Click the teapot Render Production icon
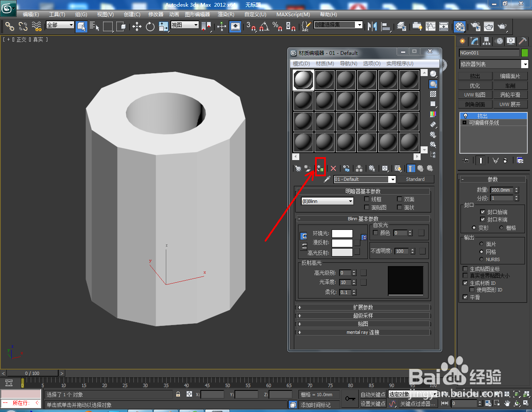Image resolution: width=532 pixels, height=412 pixels. pos(502,27)
